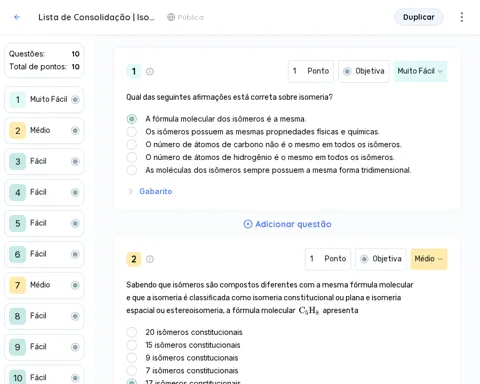Jump to question 7 Médio in sidebar
480x384 pixels.
click(44, 285)
